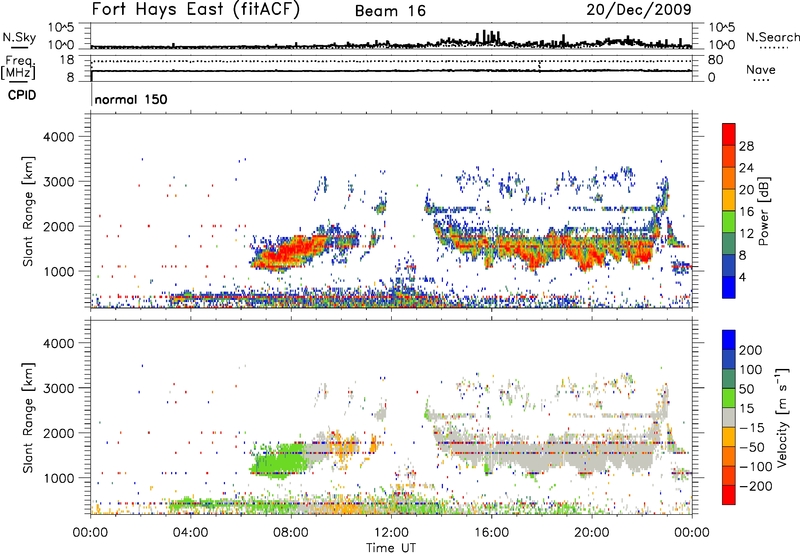Click the "20" tick on the Power colorbar
The width and height of the screenshot is (800, 554).
[x=746, y=190]
